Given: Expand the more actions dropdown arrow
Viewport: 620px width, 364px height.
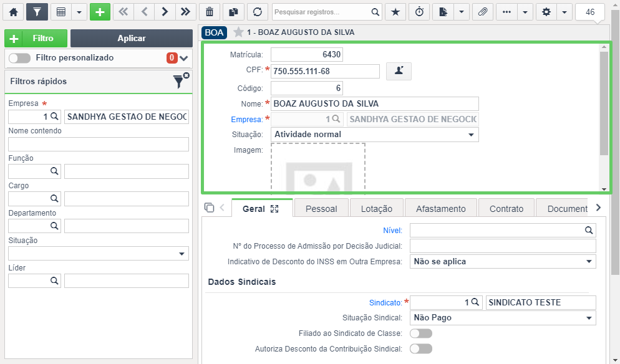Looking at the screenshot, I should pyautogui.click(x=525, y=12).
